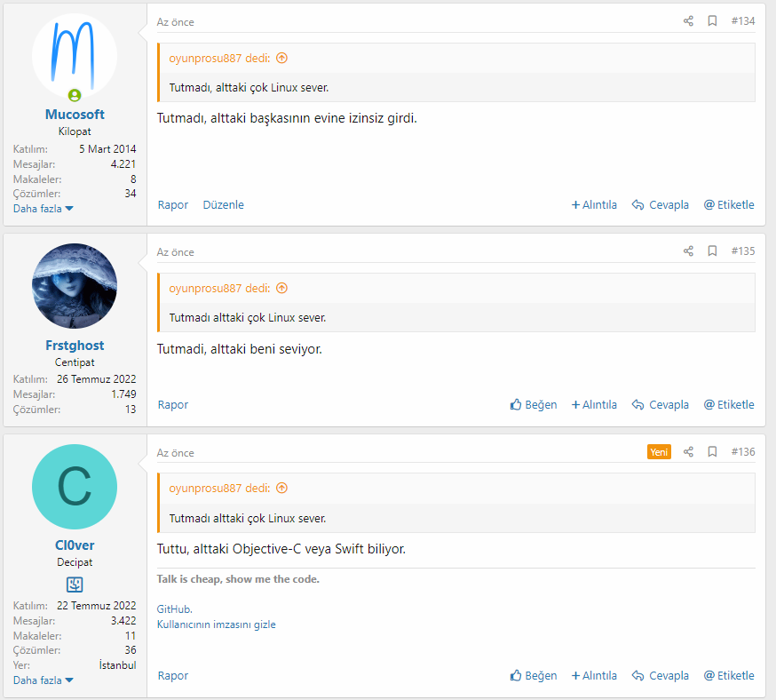This screenshot has height=700, width=776.
Task: Share post #135 via share icon
Action: coord(688,251)
